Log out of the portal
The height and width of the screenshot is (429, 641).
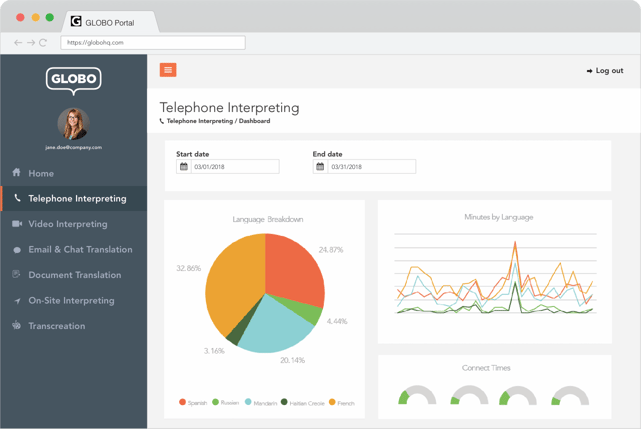click(x=605, y=71)
